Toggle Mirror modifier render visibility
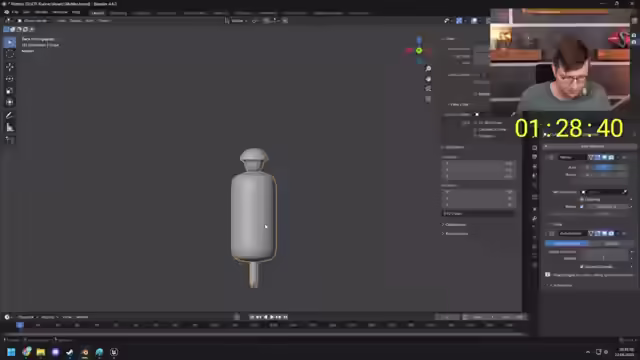The height and width of the screenshot is (360, 640). pyautogui.click(x=611, y=157)
